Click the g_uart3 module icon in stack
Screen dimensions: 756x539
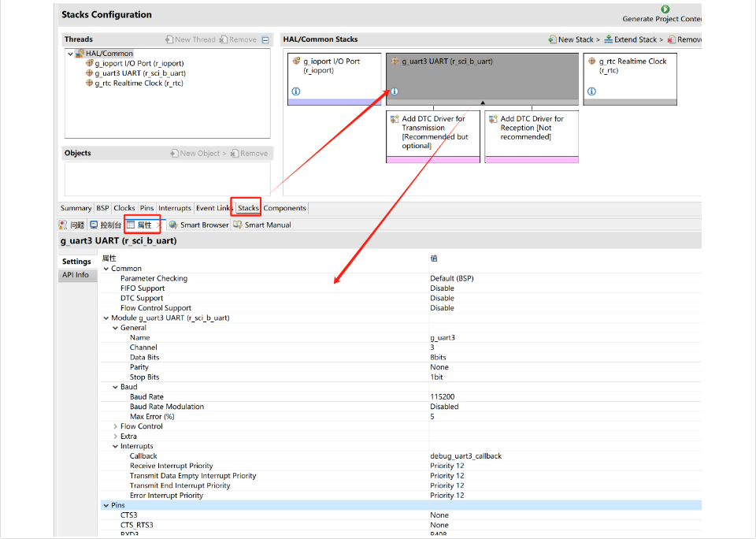(395, 61)
